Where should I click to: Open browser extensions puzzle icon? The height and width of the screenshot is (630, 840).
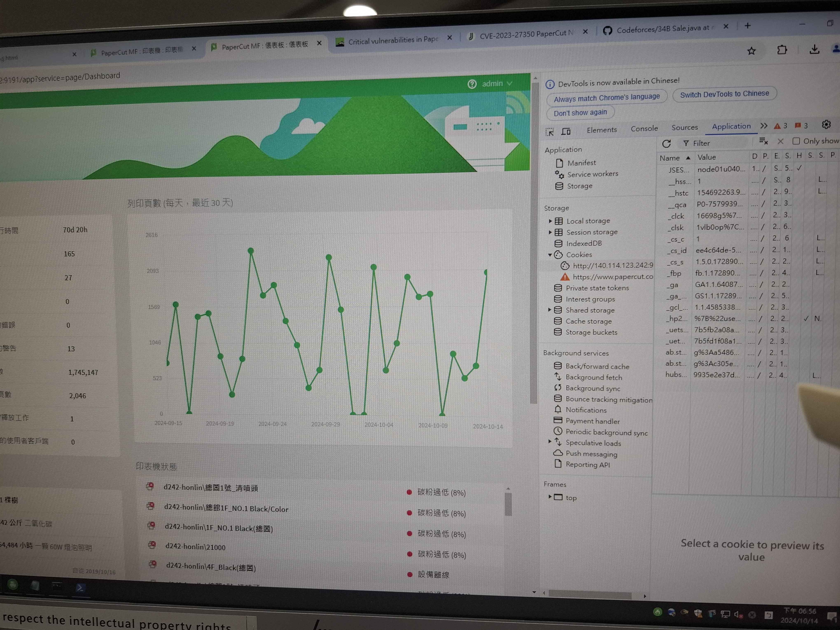[782, 50]
